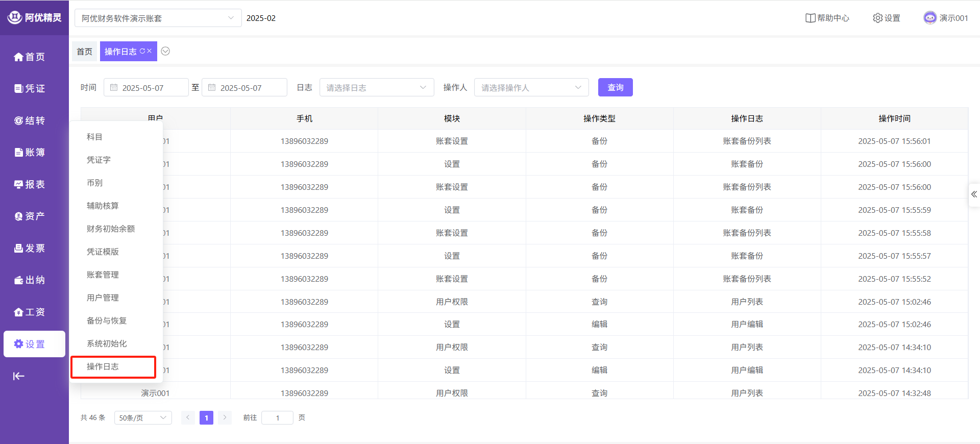Collapse the left sidebar with arrow icon

click(x=19, y=376)
